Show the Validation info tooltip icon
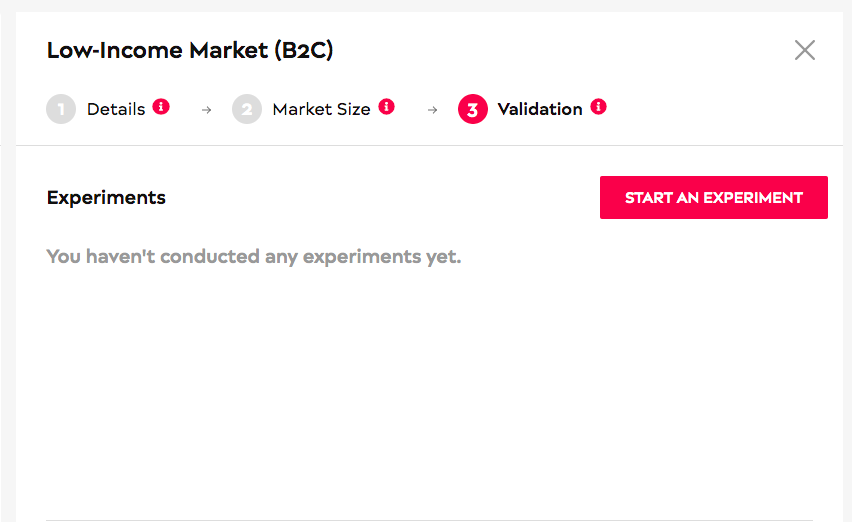 point(598,106)
